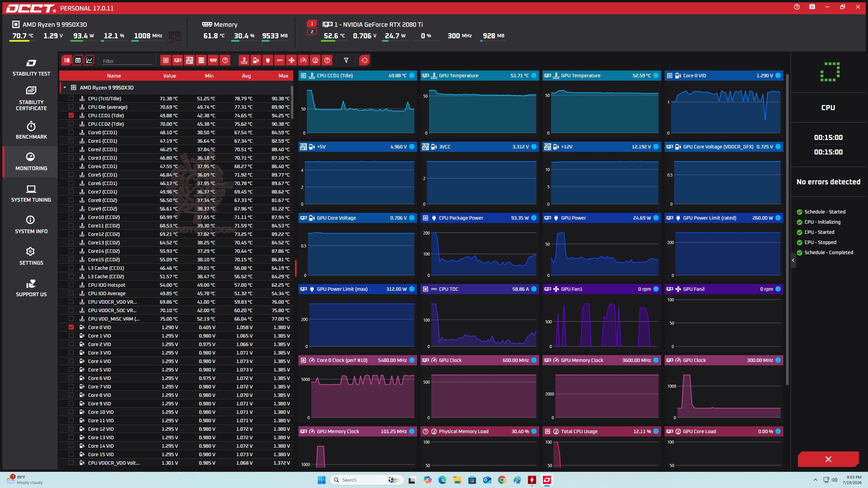Click the taskbar Search box
This screenshot has height=488, width=868.
(367, 480)
